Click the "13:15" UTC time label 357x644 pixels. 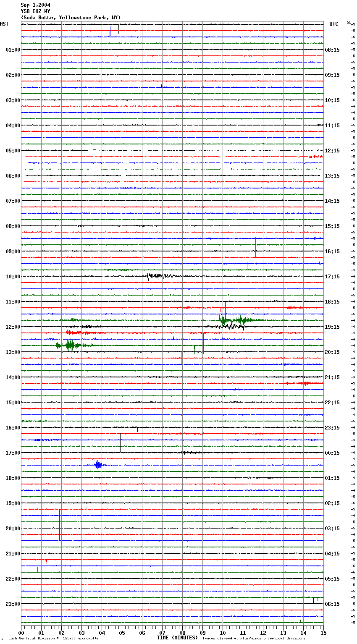point(332,176)
